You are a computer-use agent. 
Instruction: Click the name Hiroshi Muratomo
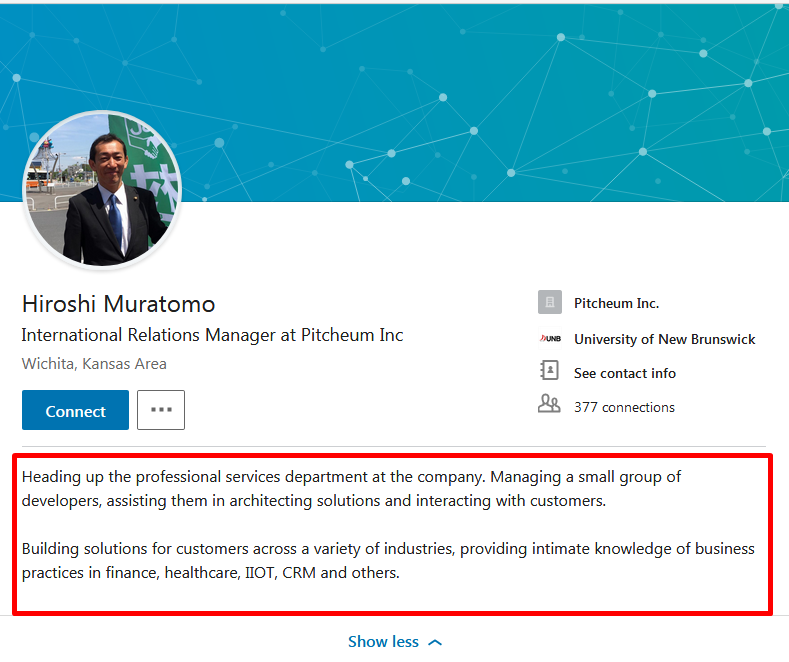119,304
